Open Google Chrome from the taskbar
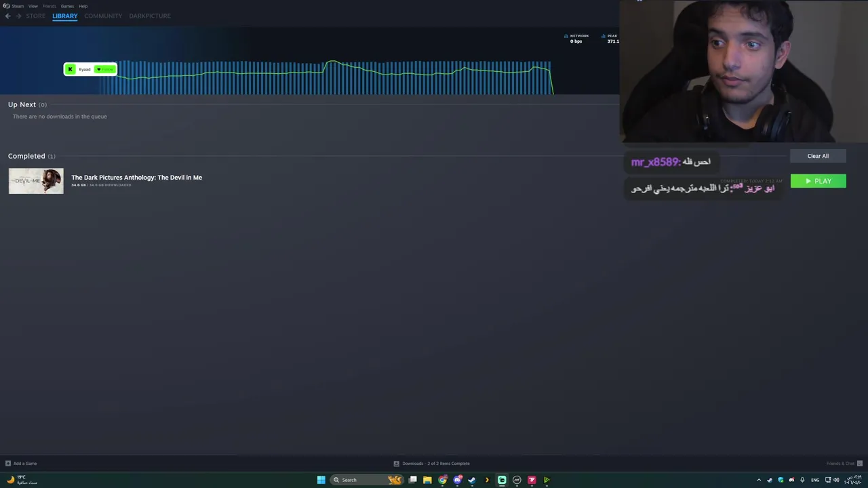The image size is (868, 488). point(442,480)
